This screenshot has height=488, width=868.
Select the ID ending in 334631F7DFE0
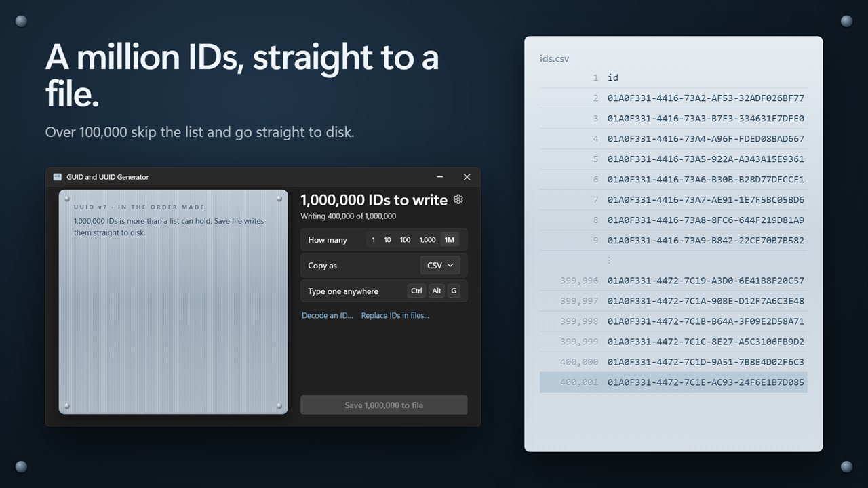(x=706, y=119)
